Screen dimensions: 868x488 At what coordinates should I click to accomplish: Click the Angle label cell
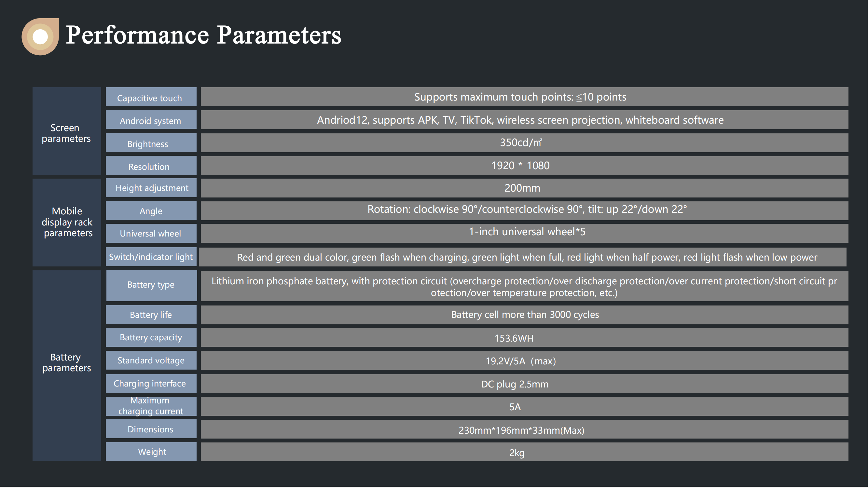(x=151, y=211)
